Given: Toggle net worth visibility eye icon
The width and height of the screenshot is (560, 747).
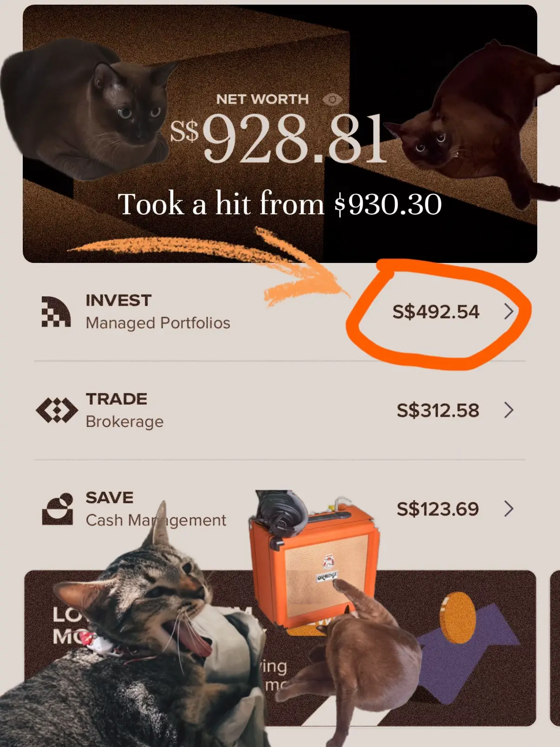Looking at the screenshot, I should (x=332, y=99).
